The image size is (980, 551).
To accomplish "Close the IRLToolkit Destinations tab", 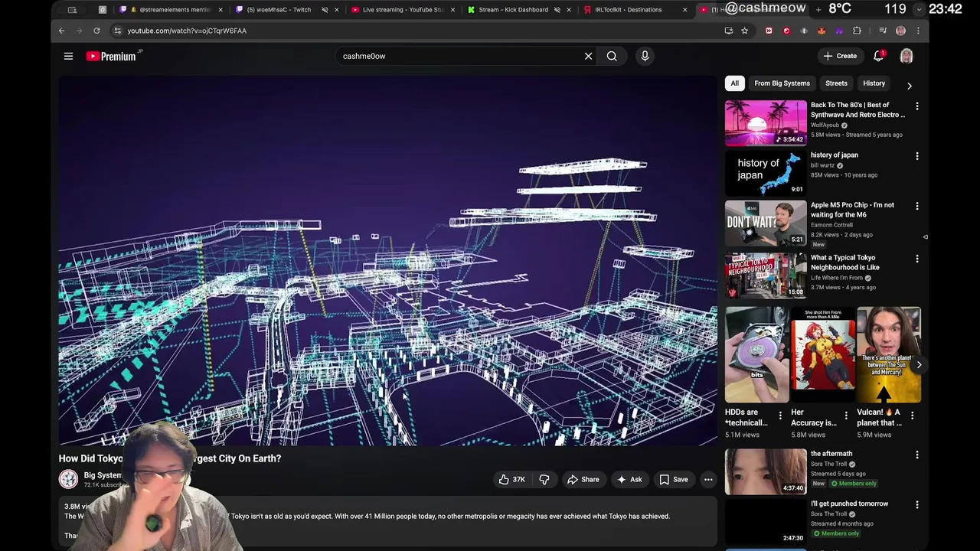I will (x=684, y=10).
